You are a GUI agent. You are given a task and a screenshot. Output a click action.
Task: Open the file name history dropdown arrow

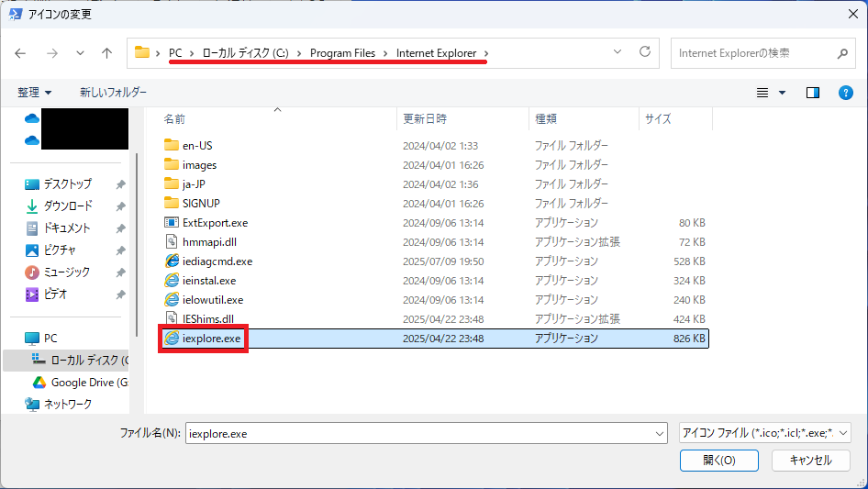pyautogui.click(x=660, y=433)
